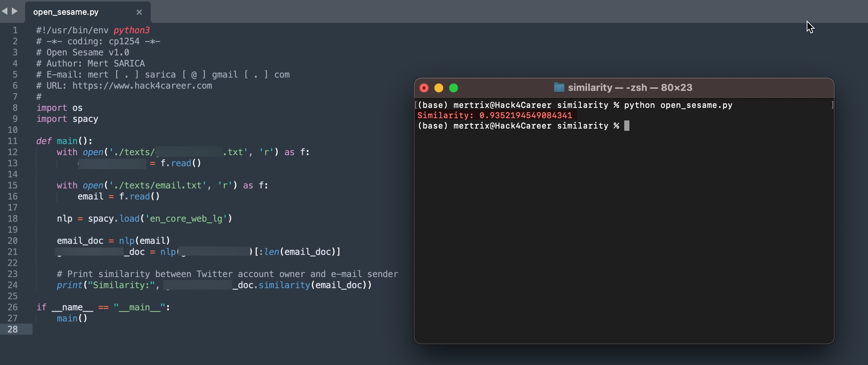This screenshot has width=868, height=365.
Task: Click the redacted filename on line 12
Action: tap(189, 152)
